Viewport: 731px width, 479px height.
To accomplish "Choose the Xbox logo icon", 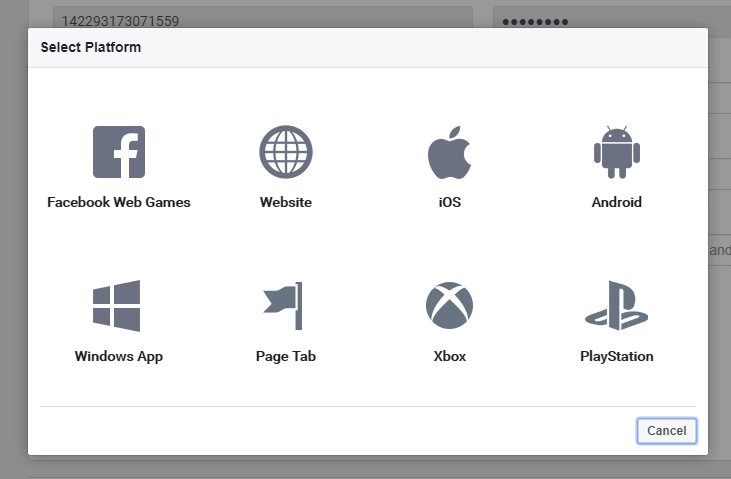I will (449, 306).
